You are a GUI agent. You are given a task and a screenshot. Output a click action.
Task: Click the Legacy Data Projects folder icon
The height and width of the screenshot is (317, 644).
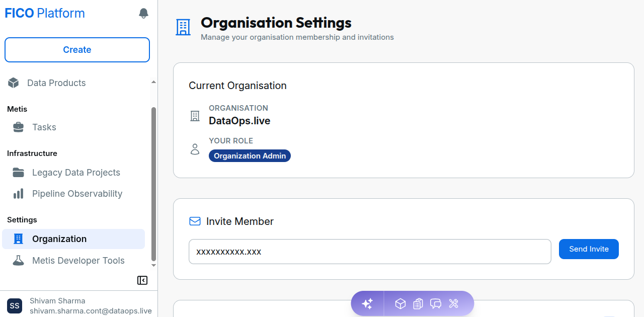(18, 173)
